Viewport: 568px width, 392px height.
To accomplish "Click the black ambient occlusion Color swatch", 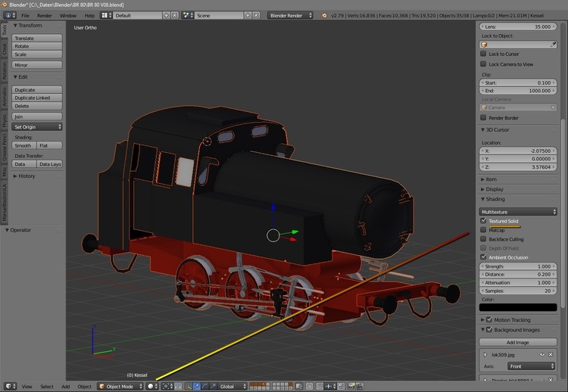I will (x=518, y=307).
